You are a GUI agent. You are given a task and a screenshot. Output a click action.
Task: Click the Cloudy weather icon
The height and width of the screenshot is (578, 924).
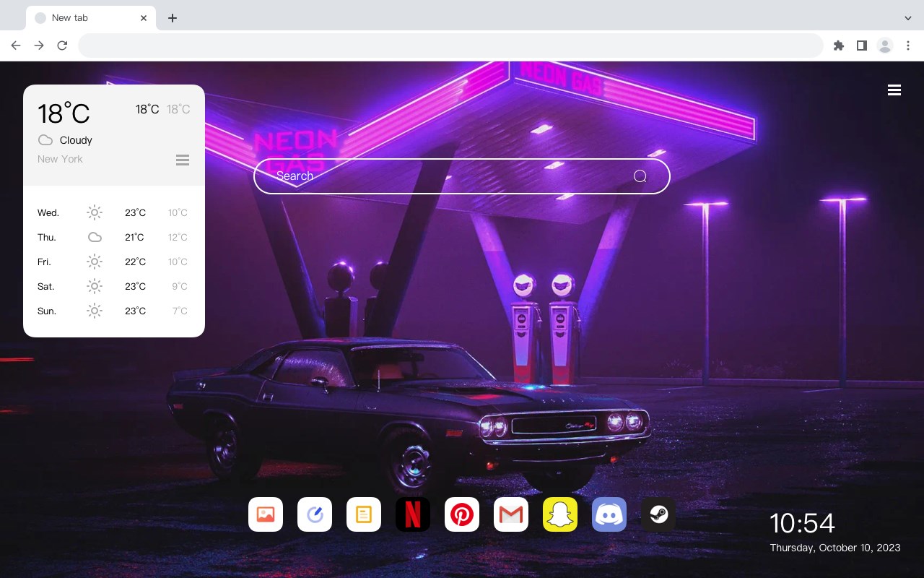(x=45, y=140)
